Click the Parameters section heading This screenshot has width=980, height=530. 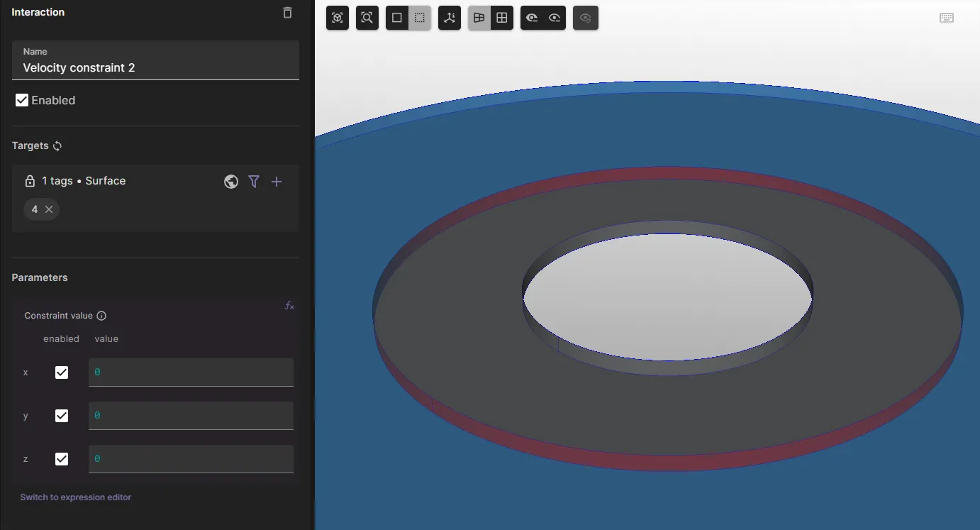(x=40, y=277)
